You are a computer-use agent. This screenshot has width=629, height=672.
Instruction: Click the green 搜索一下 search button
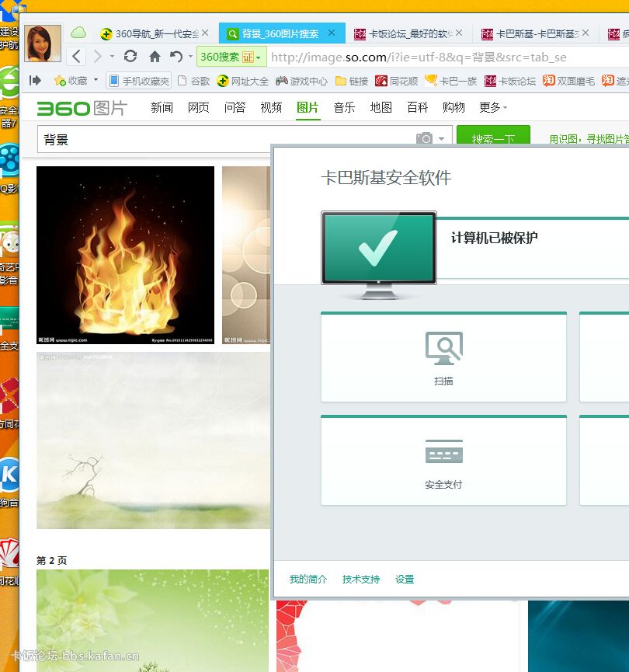click(x=493, y=135)
